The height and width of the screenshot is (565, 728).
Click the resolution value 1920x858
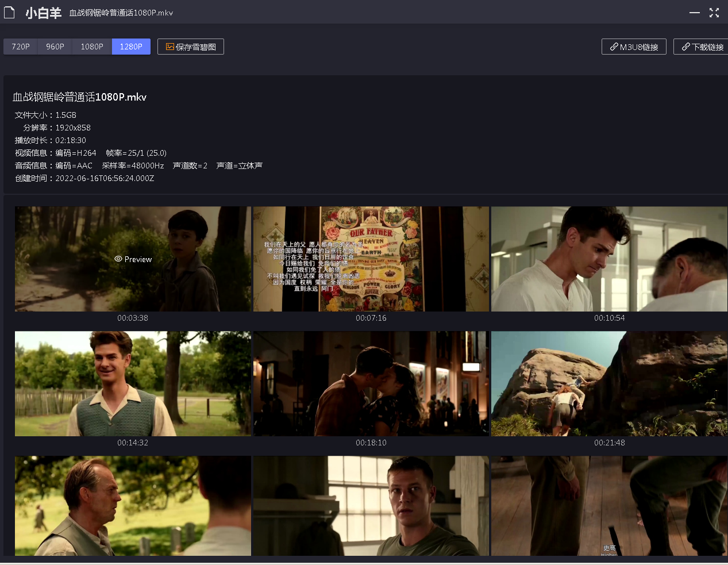(x=73, y=128)
